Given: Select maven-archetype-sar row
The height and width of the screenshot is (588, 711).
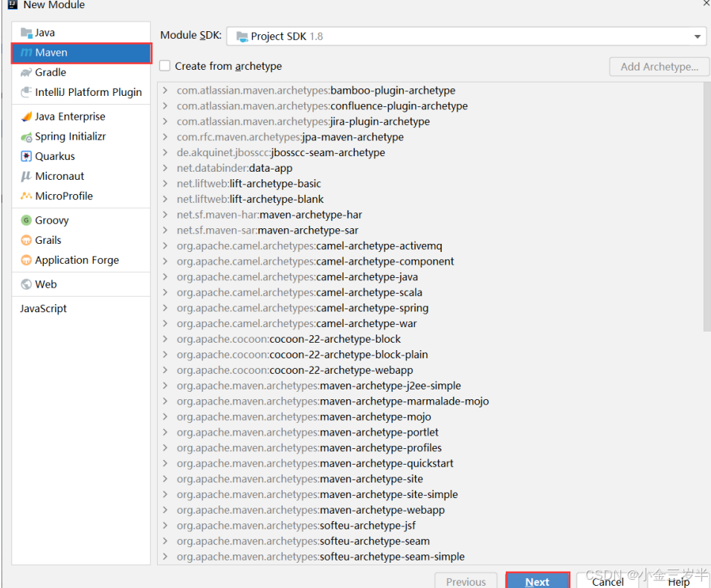Looking at the screenshot, I should click(431, 230).
